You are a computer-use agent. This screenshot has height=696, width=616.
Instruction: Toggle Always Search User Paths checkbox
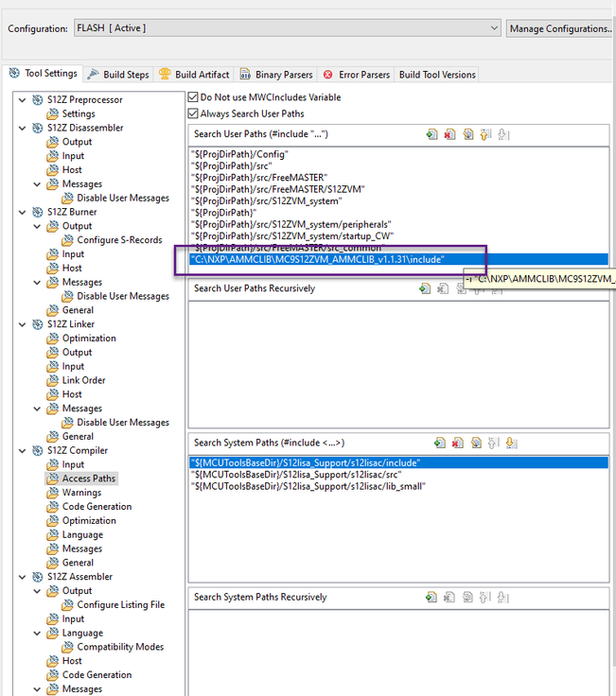(x=193, y=113)
